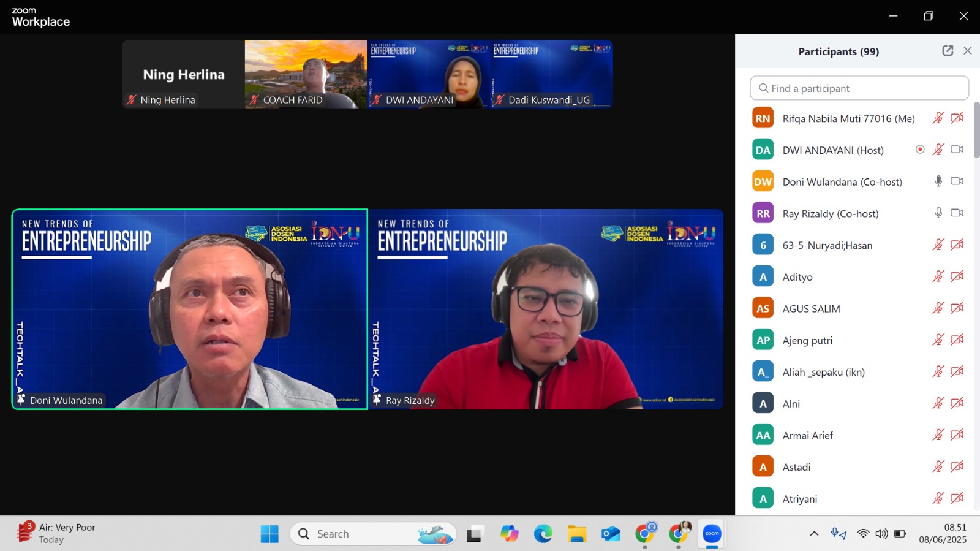Pop out the Participants panel
The height and width of the screenshot is (551, 980).
[948, 51]
